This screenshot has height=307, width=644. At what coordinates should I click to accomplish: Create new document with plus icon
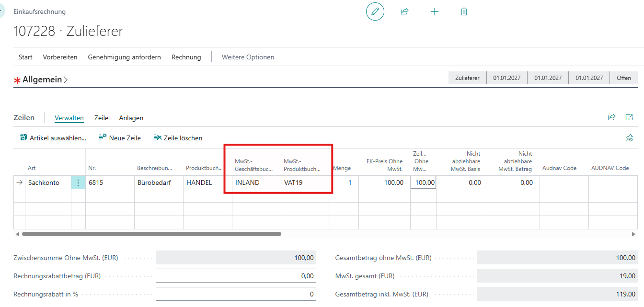point(435,11)
